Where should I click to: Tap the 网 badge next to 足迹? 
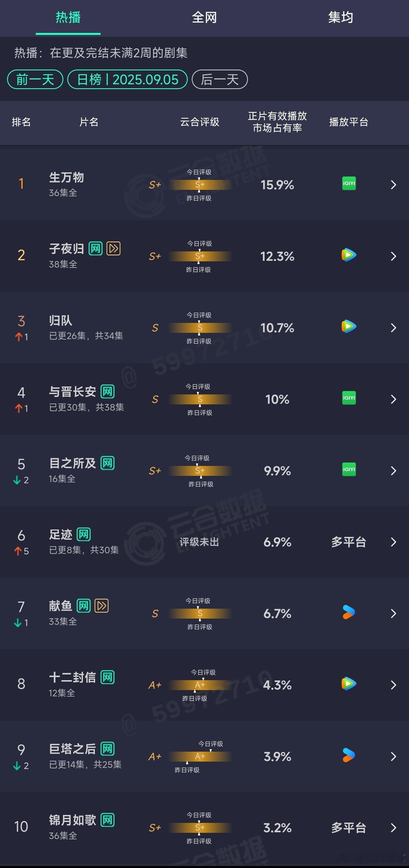83,534
